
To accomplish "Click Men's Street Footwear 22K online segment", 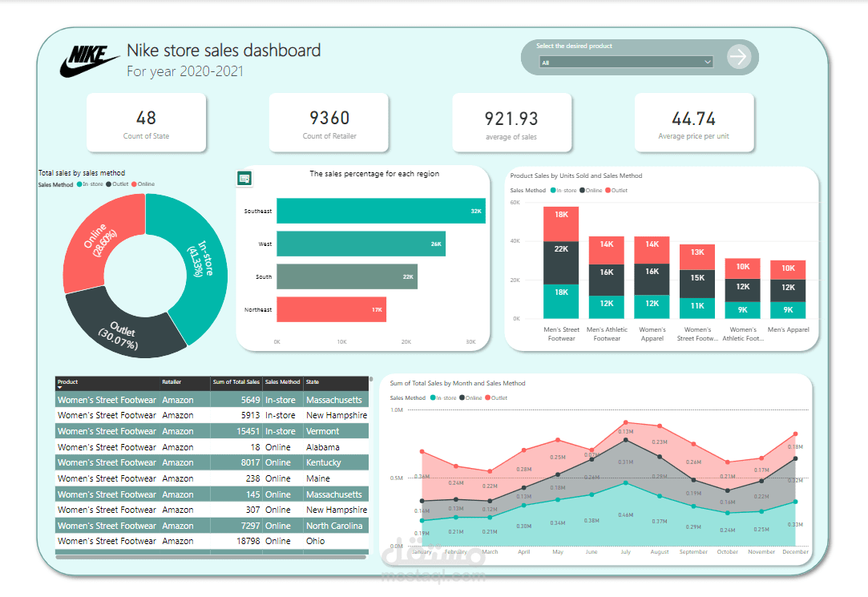I will click(x=561, y=263).
